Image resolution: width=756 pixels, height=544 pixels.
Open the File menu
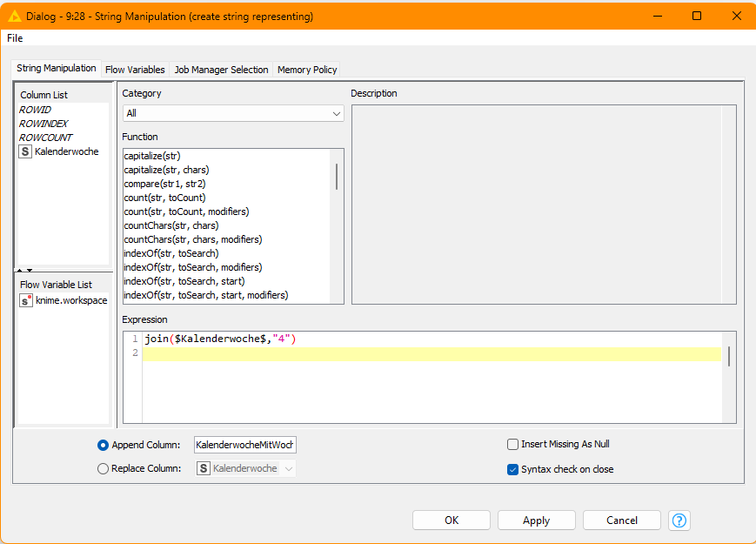[15, 38]
